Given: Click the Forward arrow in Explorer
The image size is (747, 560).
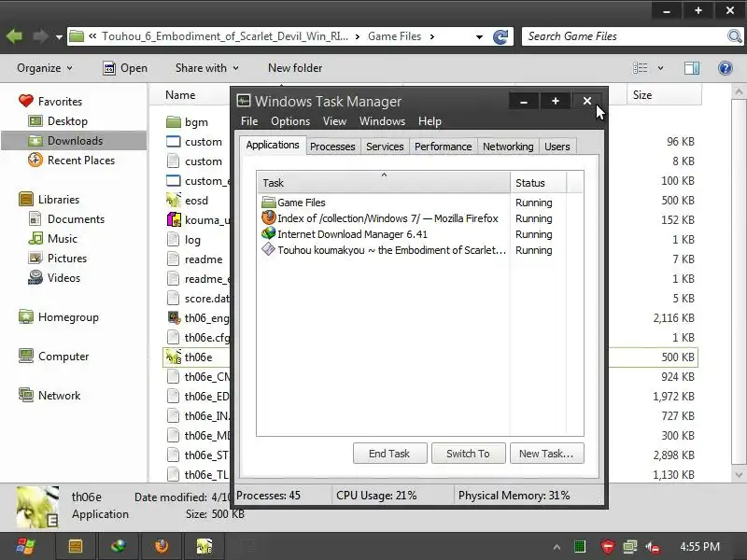Looking at the screenshot, I should (40, 36).
